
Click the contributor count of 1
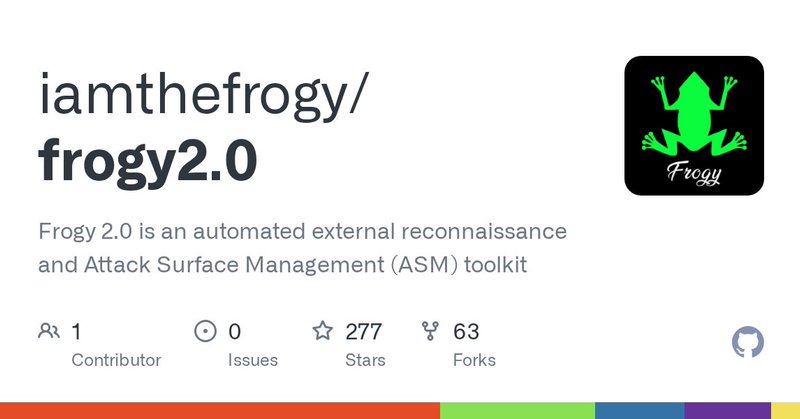77,331
